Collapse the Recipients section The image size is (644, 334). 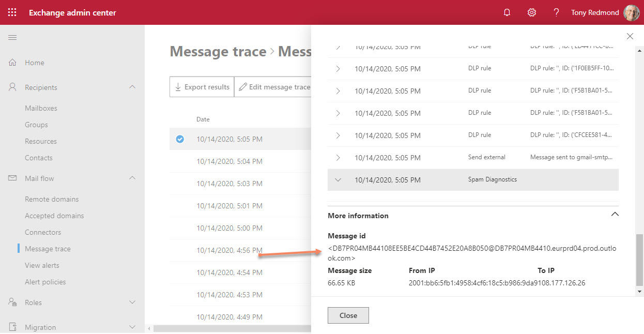tap(132, 87)
